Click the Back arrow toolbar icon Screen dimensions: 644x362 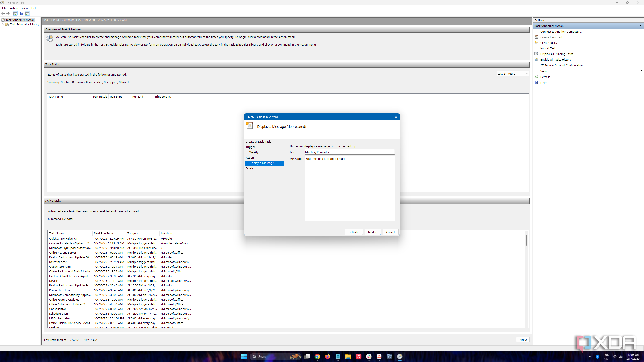(x=3, y=13)
